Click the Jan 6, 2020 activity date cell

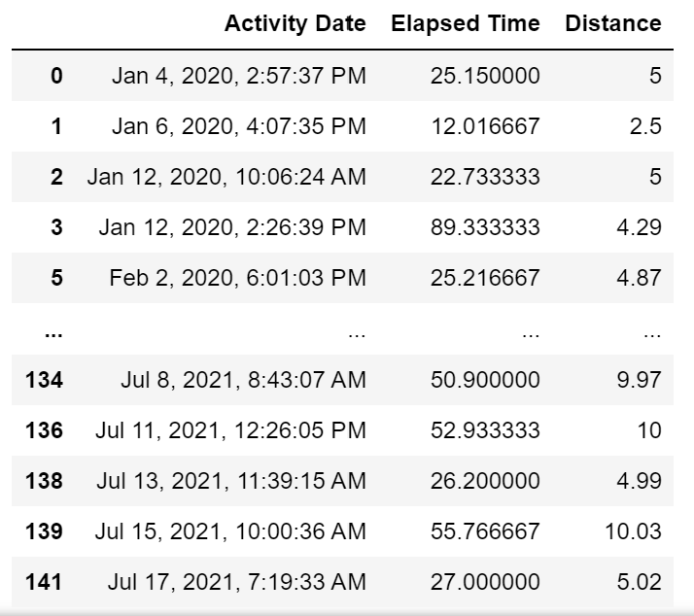[239, 126]
